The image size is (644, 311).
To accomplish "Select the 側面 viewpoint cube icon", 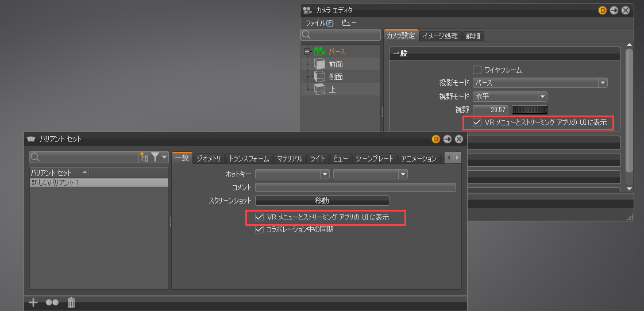I will coord(319,76).
